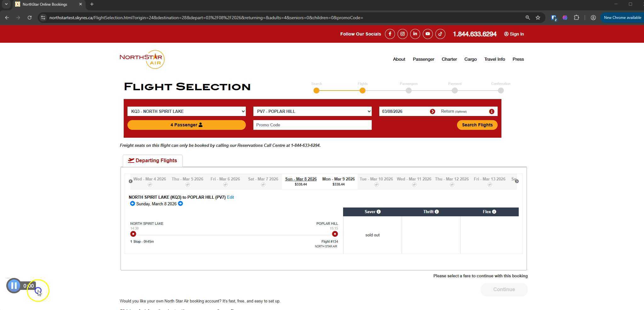Open the Press menu

(x=518, y=59)
